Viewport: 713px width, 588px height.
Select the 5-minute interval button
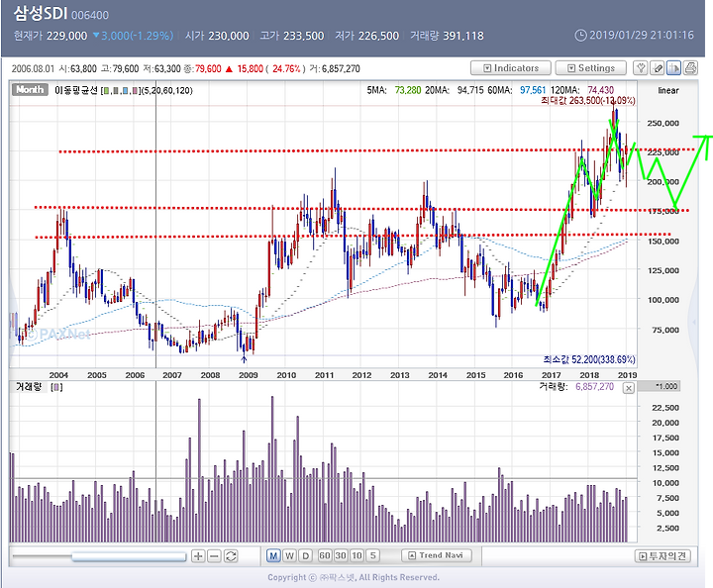click(x=373, y=555)
